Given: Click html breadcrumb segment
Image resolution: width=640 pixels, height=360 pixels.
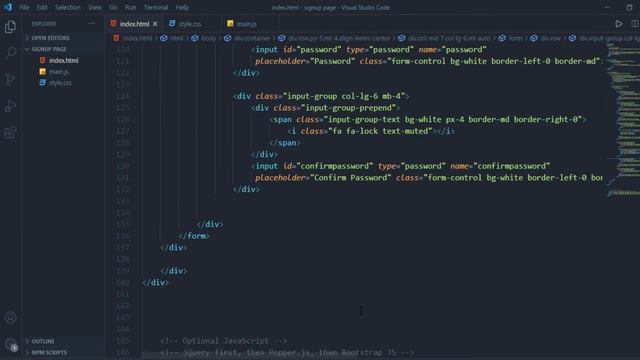Looking at the screenshot, I should coord(176,38).
